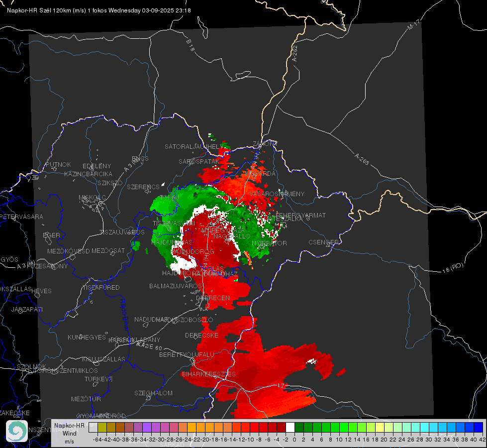The image size is (487, 448).
Task: Click the M-17 road label
Action: (x=413, y=25)
